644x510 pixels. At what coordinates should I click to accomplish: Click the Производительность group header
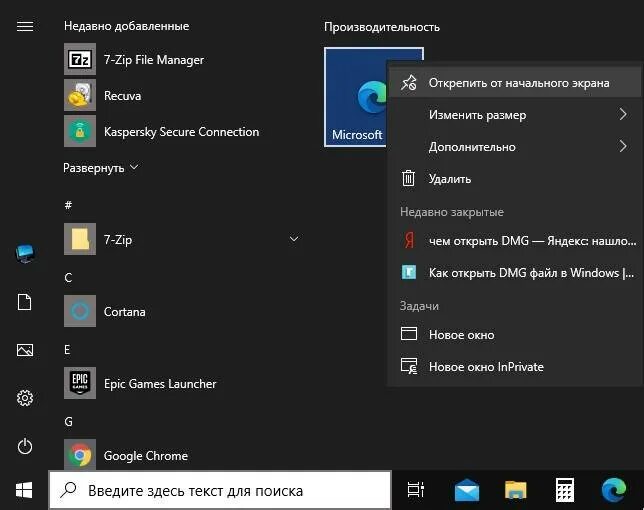(x=382, y=27)
